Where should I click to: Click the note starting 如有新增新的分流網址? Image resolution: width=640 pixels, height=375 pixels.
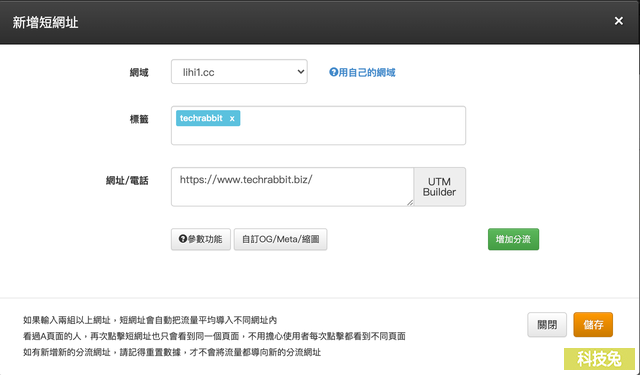click(172, 352)
